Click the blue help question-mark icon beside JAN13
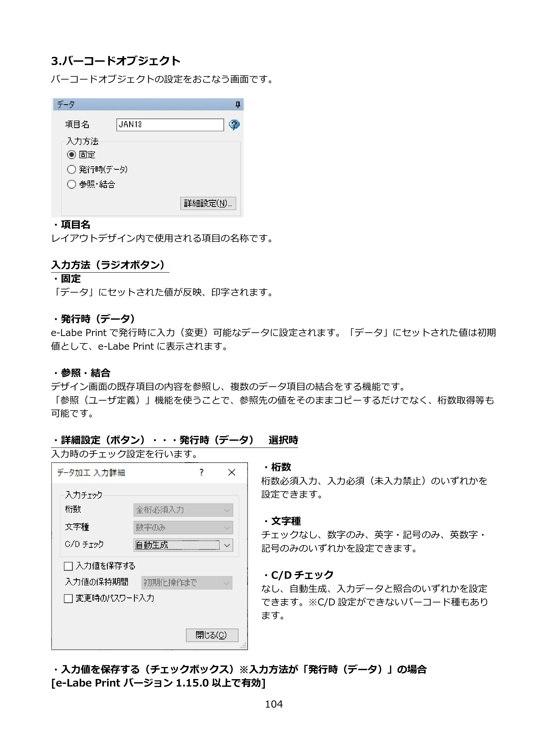This screenshot has width=535, height=756. click(234, 125)
